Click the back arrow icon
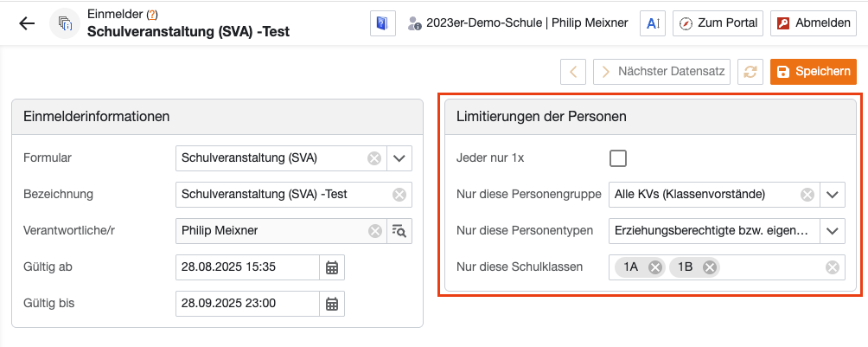This screenshot has height=347, width=868. [x=27, y=24]
